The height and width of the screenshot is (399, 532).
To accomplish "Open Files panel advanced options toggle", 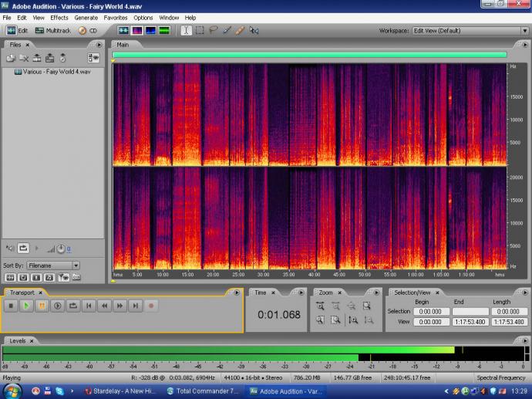I will click(93, 58).
